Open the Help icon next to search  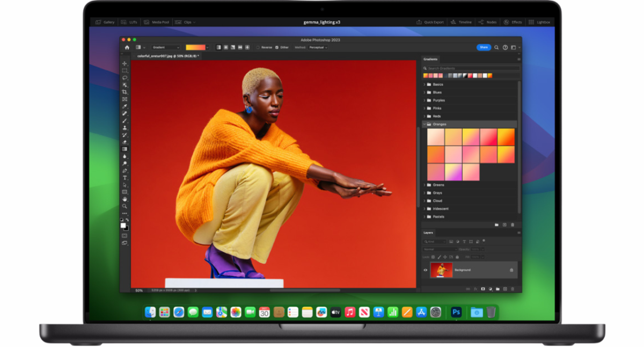point(505,47)
